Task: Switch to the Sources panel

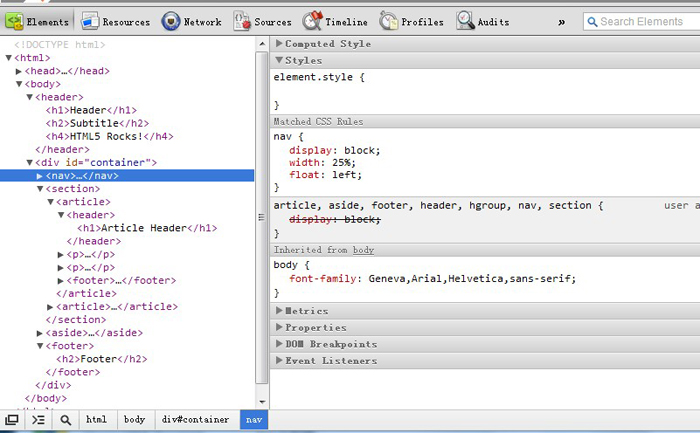Action: [x=262, y=21]
